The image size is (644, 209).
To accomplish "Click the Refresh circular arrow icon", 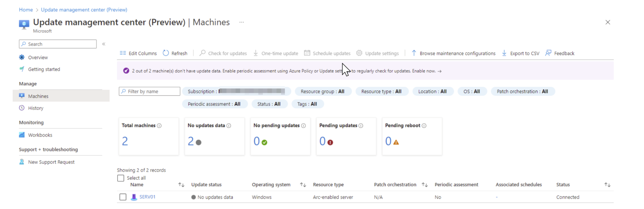I will point(166,53).
